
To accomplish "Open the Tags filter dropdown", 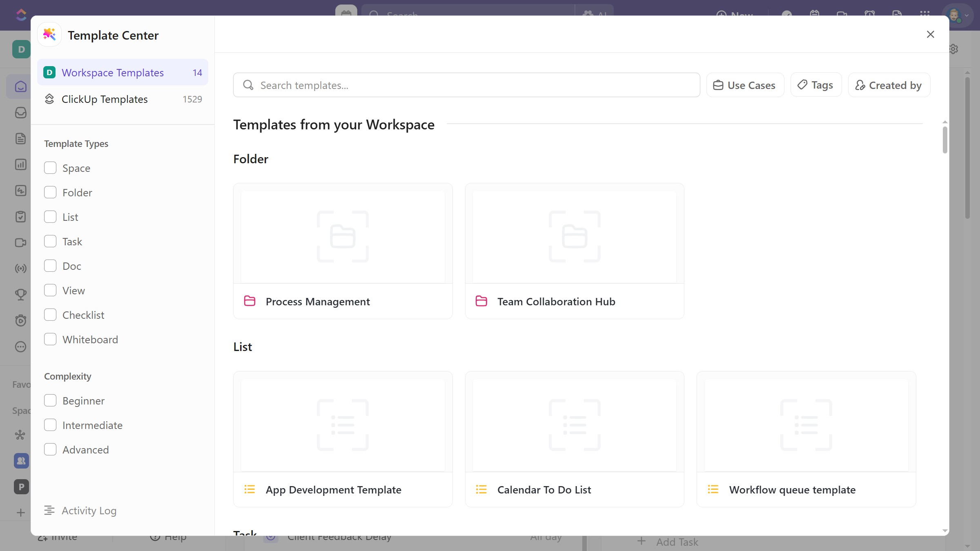I will 816,85.
